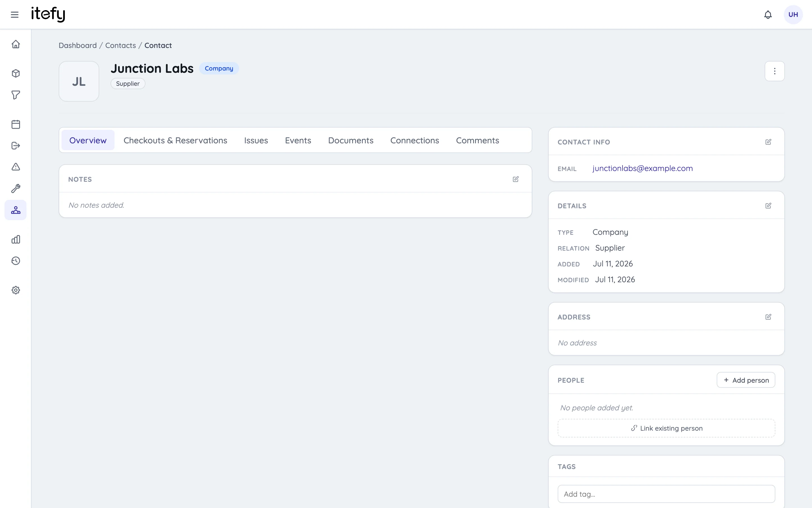Edit the Details card
The height and width of the screenshot is (508, 812).
pos(768,206)
